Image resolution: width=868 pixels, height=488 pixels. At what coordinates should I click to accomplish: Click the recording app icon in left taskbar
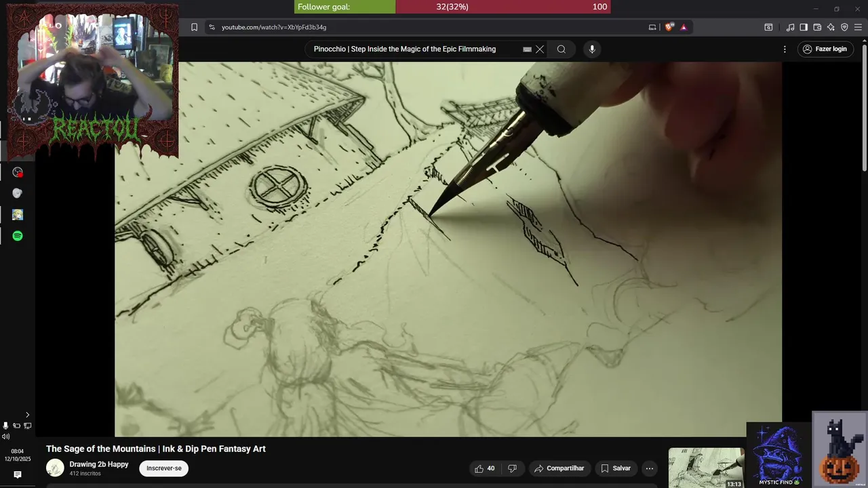point(18,172)
